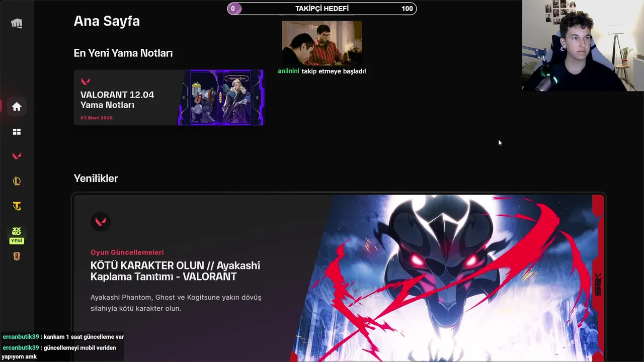
Task: Open VALORANT 12.04 Yama Notları card
Action: coord(169,98)
